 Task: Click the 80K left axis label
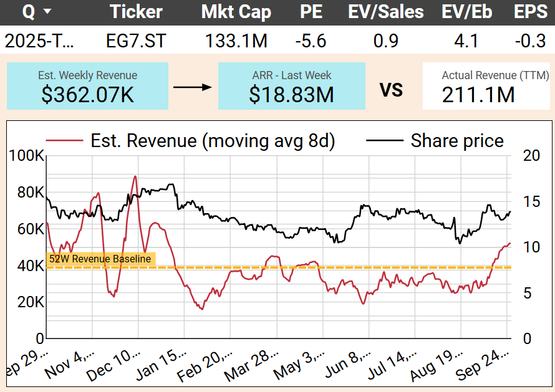(31, 193)
